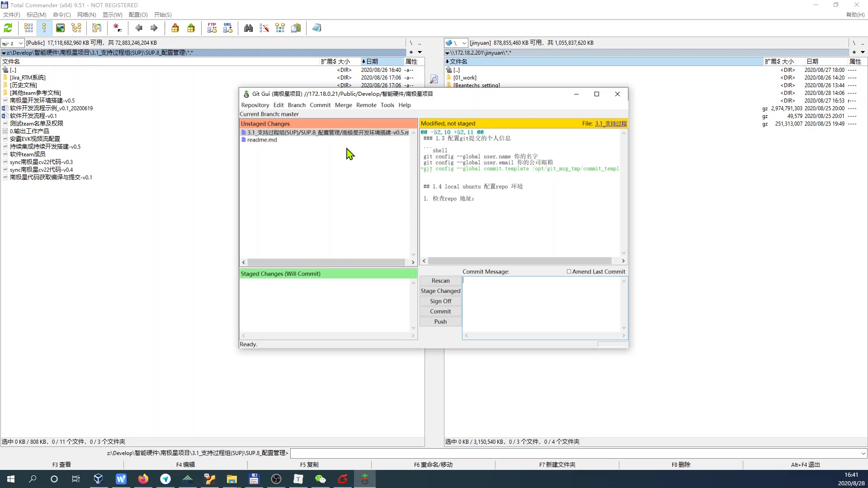The image size is (868, 488).
Task: Click the Rescan button in Git Gui
Action: point(441,280)
